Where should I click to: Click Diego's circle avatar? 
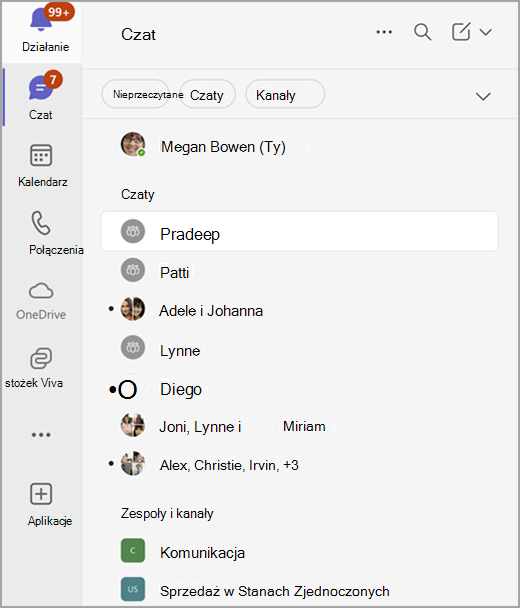tap(128, 390)
